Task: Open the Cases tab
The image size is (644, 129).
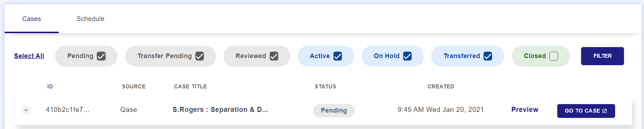Action: 32,19
